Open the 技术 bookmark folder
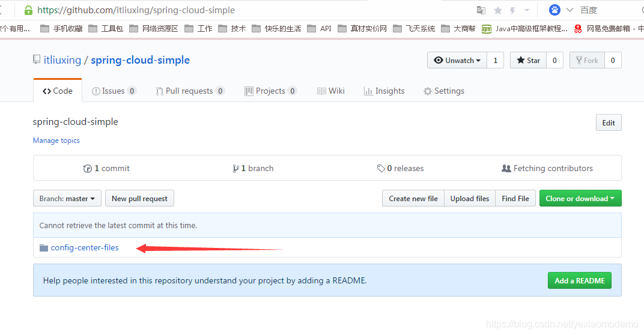 (x=232, y=29)
